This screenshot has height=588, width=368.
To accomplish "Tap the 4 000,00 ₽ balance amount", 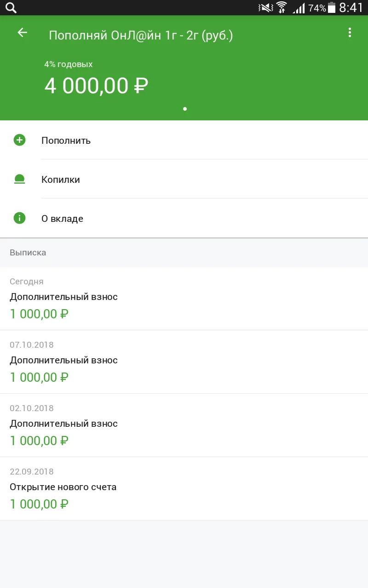I will click(x=96, y=85).
